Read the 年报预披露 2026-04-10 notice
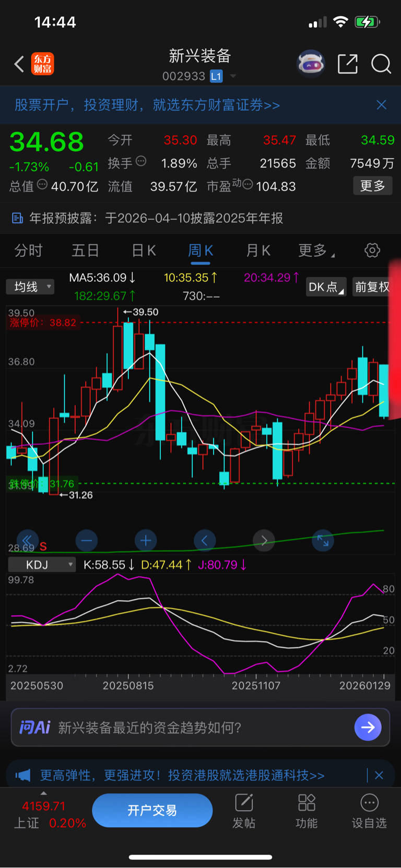The width and height of the screenshot is (401, 868). tap(156, 218)
